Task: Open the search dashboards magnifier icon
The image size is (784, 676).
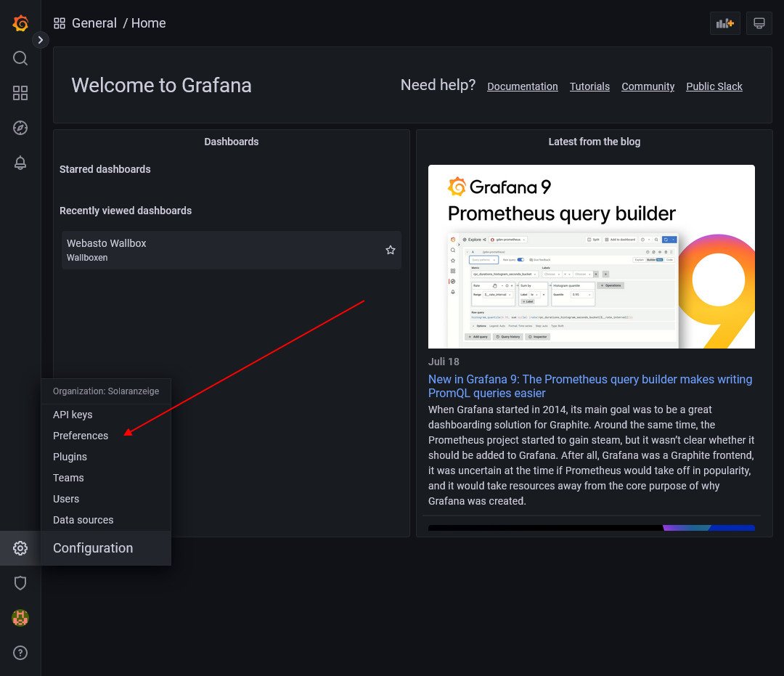Action: pos(20,58)
